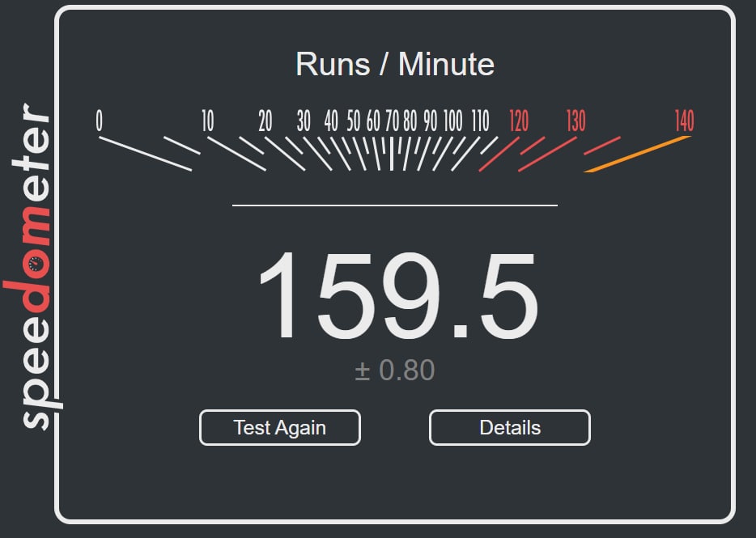Click the red gauge label 120
This screenshot has width=756, height=538.
pyautogui.click(x=519, y=121)
